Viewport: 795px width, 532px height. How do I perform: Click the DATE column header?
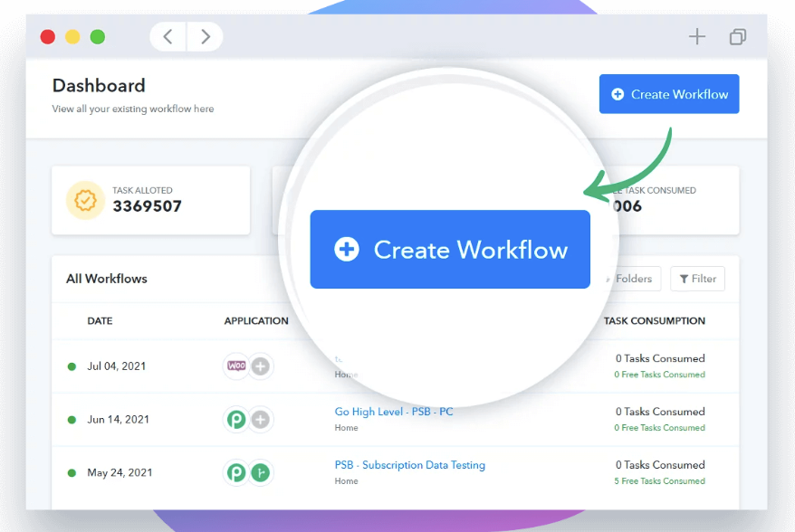100,321
